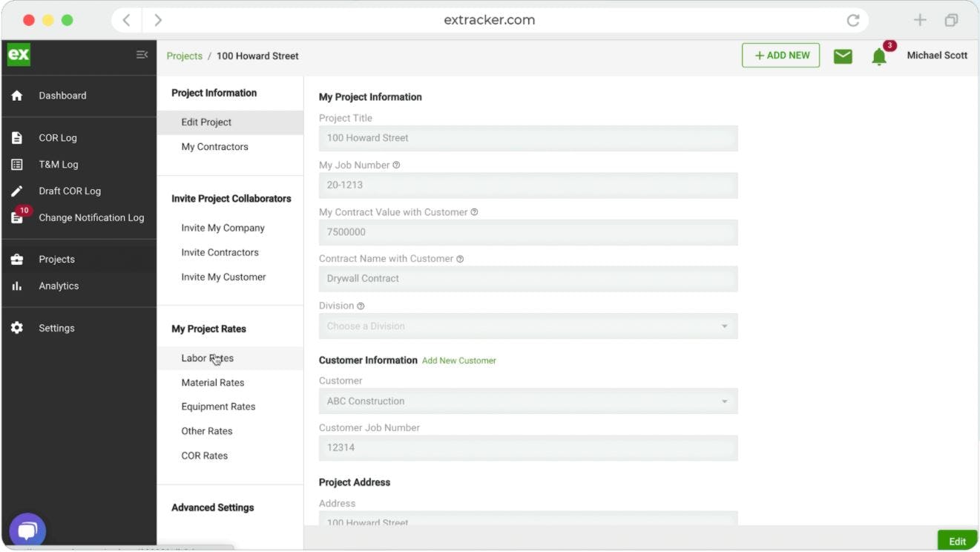The width and height of the screenshot is (980, 552).
Task: Open the Dashboard from the sidebar
Action: pyautogui.click(x=62, y=95)
